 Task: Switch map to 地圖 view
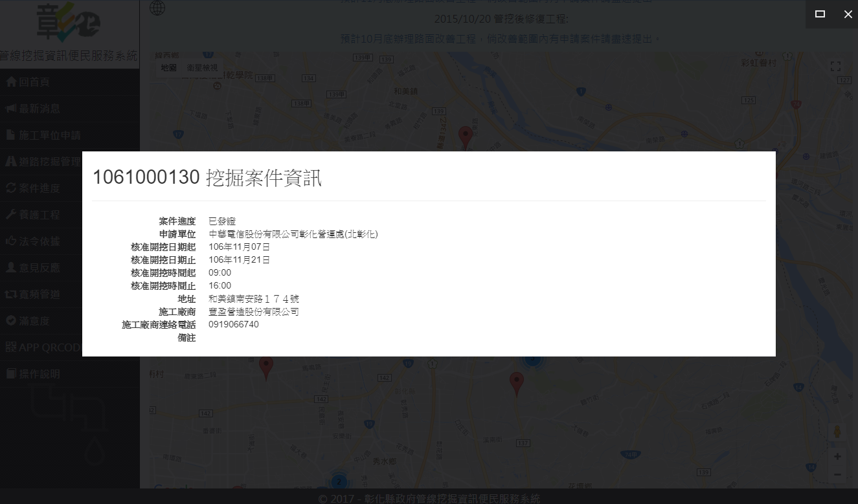169,68
